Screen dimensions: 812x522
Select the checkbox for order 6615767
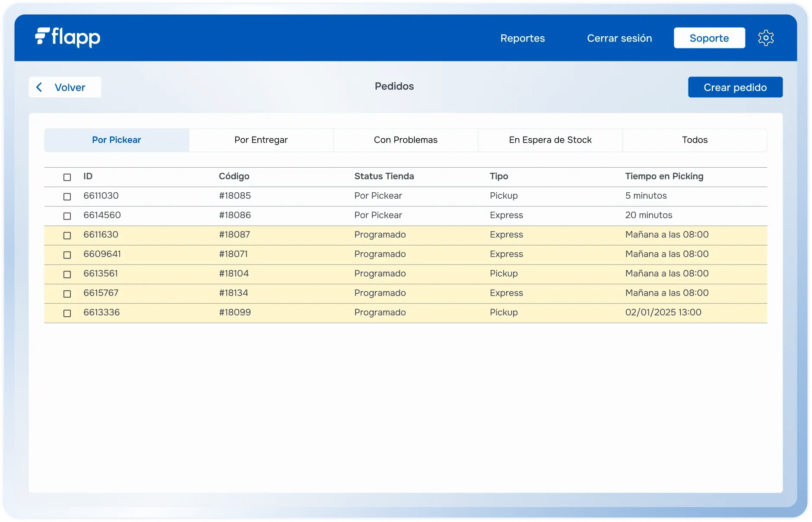(x=67, y=294)
